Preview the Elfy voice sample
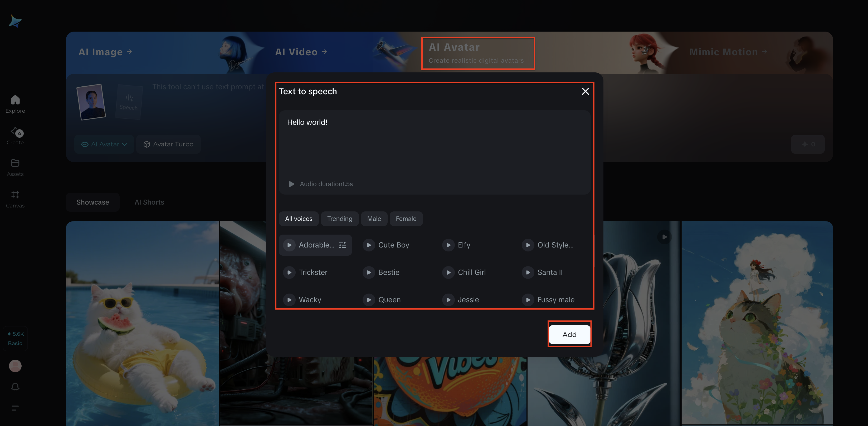Screen dimensions: 868x426 coord(448,245)
